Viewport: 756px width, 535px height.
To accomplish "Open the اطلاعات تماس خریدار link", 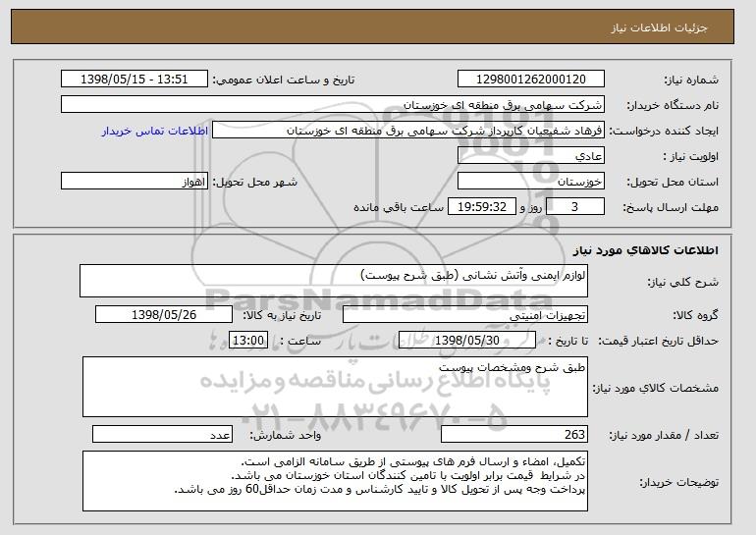I will point(155,131).
